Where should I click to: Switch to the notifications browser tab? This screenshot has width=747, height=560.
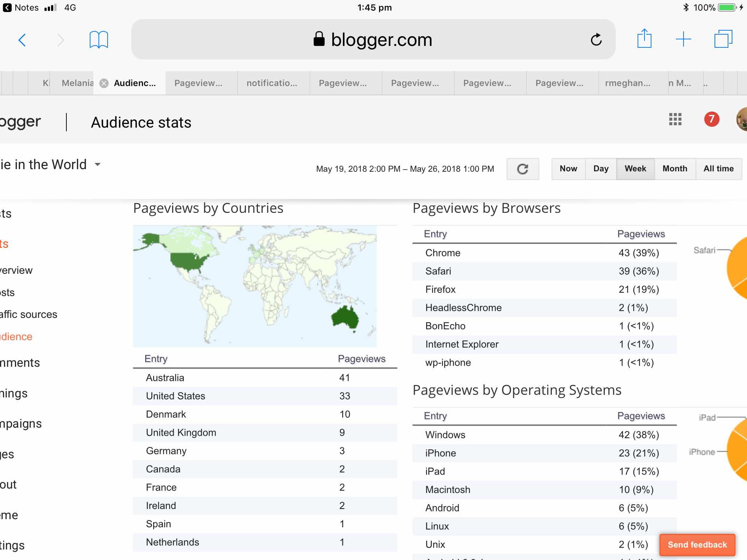(272, 83)
